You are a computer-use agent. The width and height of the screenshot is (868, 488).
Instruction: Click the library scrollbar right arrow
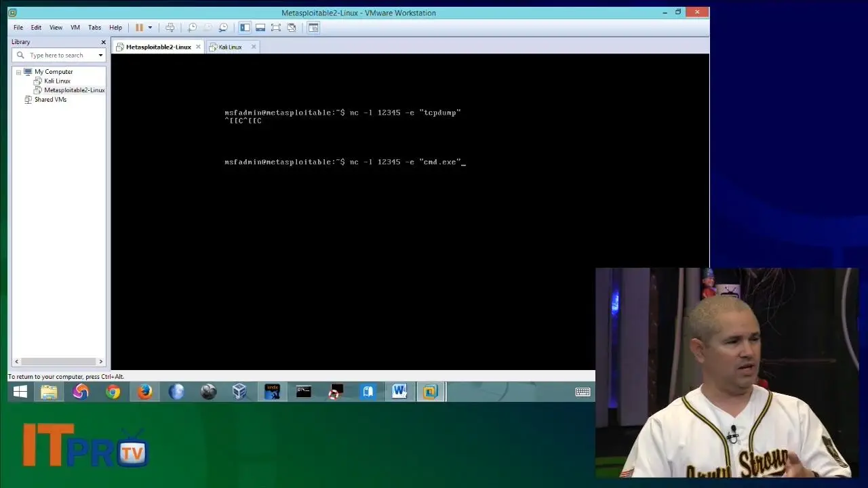[x=101, y=362]
